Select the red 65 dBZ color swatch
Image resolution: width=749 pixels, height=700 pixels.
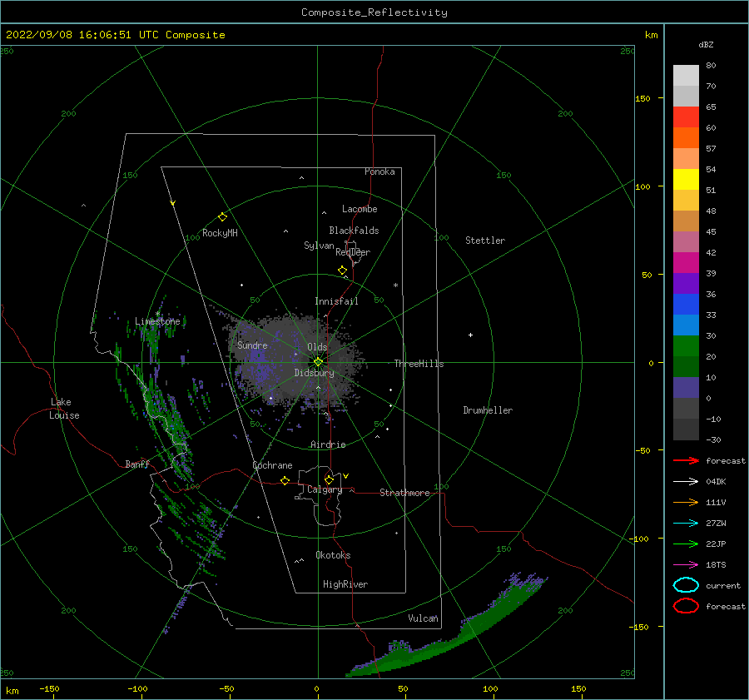686,117
